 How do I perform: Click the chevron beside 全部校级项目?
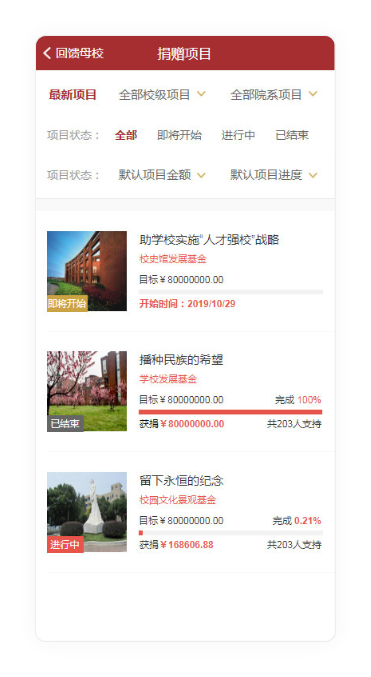(201, 94)
